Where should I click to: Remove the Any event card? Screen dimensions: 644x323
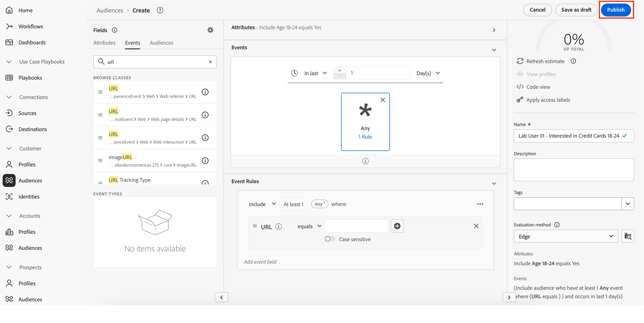click(x=383, y=100)
